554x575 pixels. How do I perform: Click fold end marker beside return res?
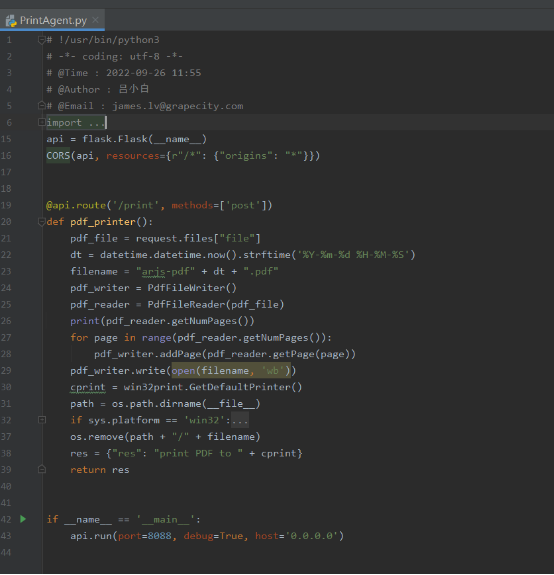click(41, 469)
